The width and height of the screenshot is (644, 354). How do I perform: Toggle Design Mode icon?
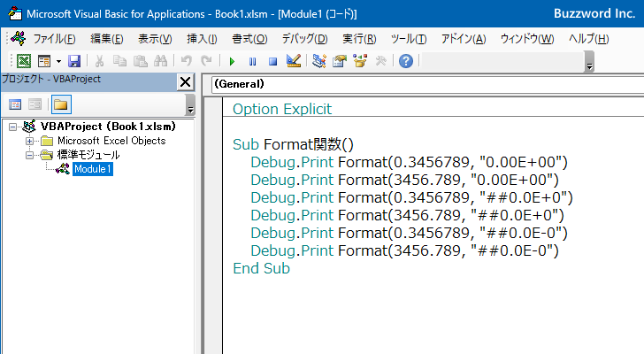[294, 61]
